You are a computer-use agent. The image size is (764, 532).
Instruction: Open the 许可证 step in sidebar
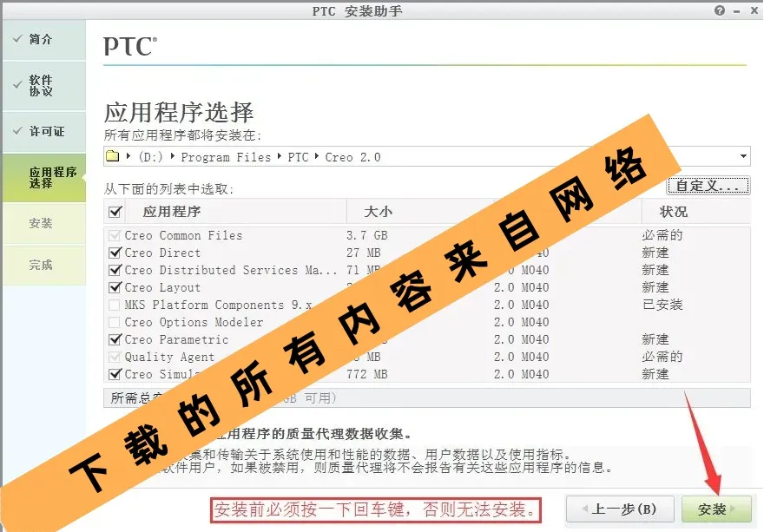(44, 132)
